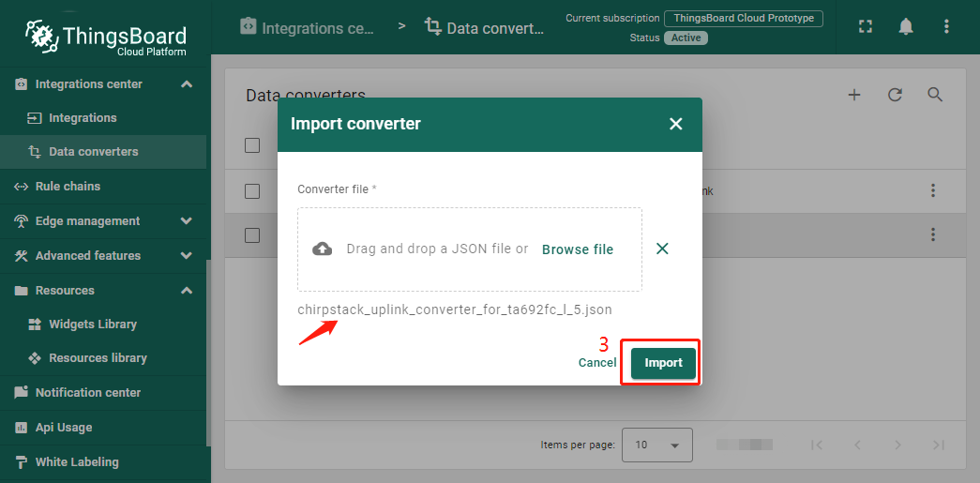Viewport: 980px width, 483px height.
Task: Click the file drop zone area
Action: coord(470,249)
